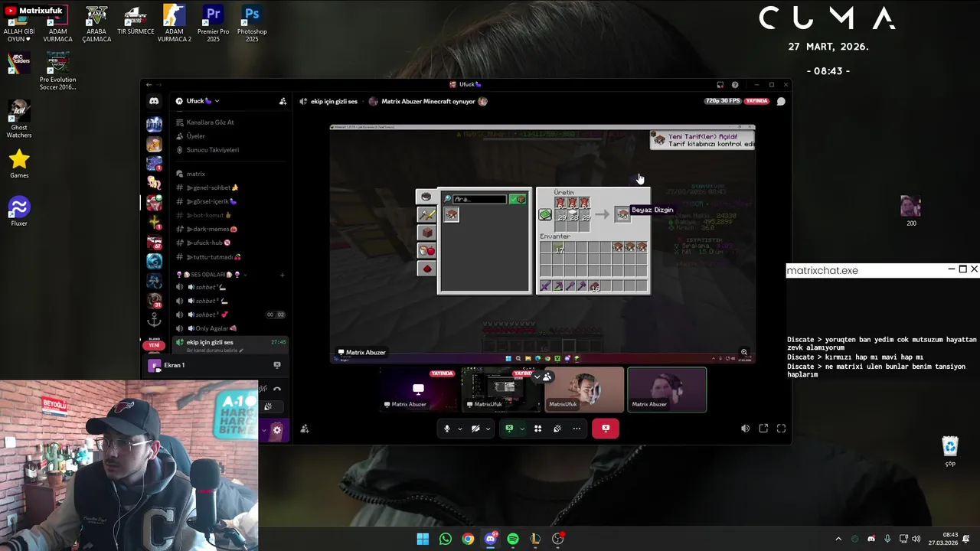Toggle camera in Discord call controls

coord(475,429)
